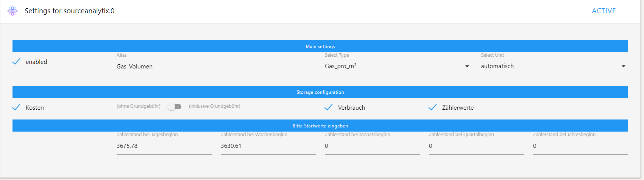644x180 pixels.
Task: Select Zählerstand bei Jahresbeginn field
Action: coord(580,146)
